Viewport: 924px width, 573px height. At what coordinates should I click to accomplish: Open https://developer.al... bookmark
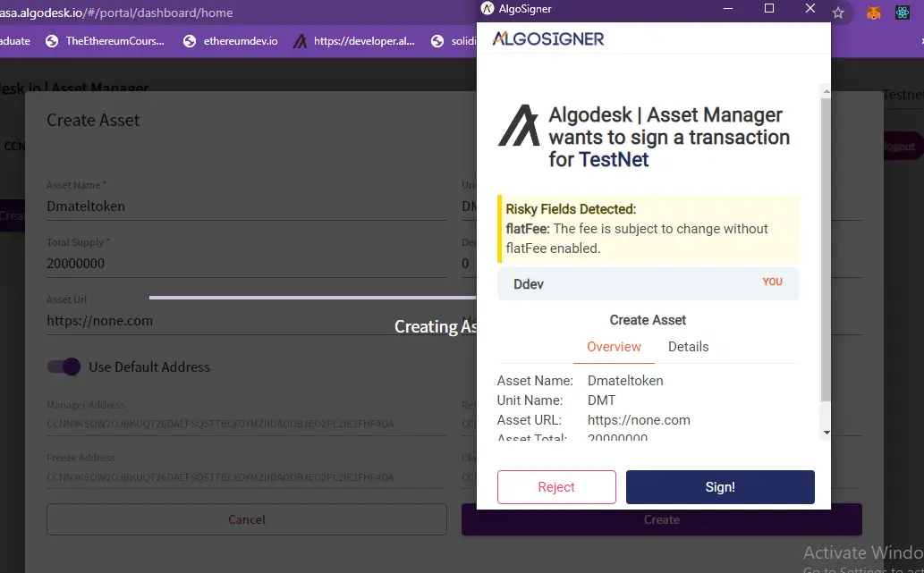point(355,41)
